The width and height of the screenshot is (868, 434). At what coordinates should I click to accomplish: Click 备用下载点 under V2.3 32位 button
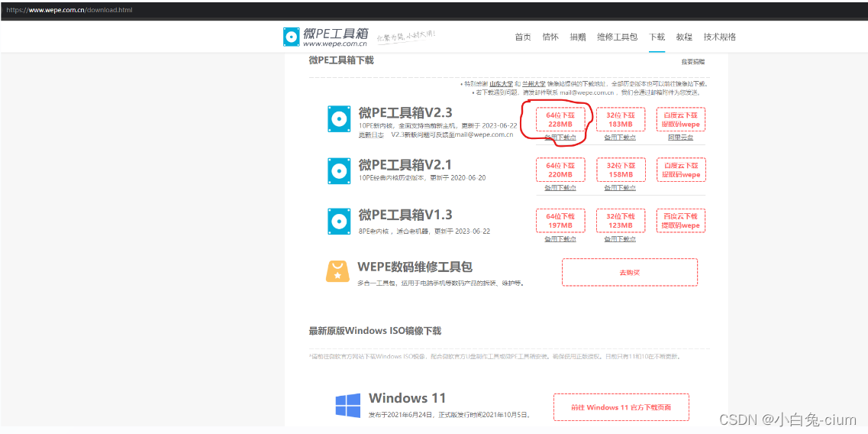620,138
